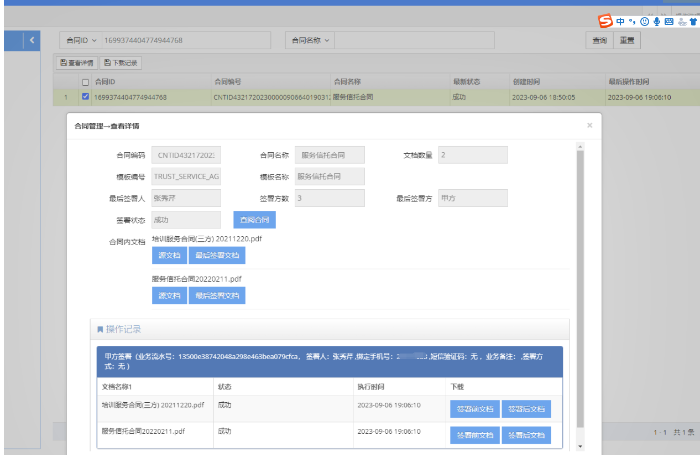Click the 查询 search button
Viewport: 700px width, 457px height.
click(599, 40)
